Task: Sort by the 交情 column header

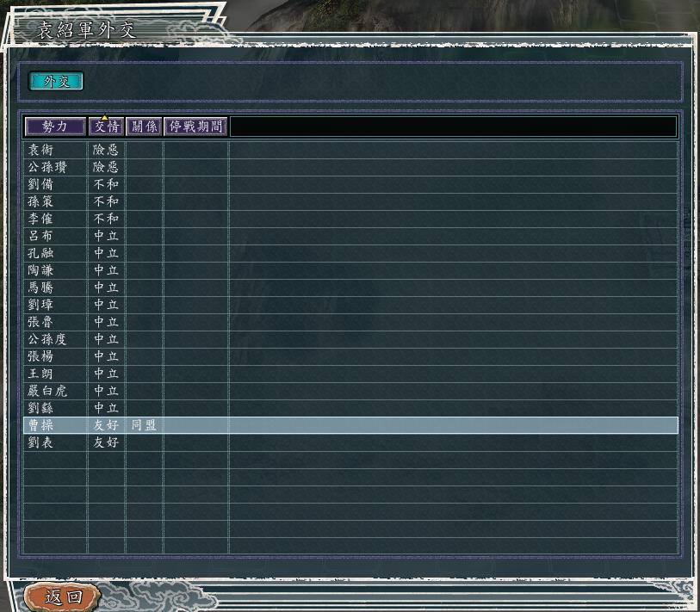Action: [106, 127]
